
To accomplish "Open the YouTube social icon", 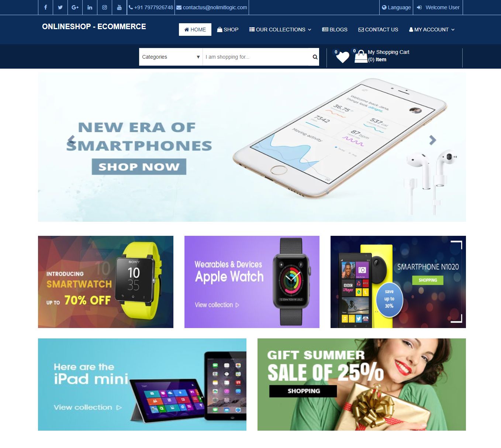I will click(119, 7).
